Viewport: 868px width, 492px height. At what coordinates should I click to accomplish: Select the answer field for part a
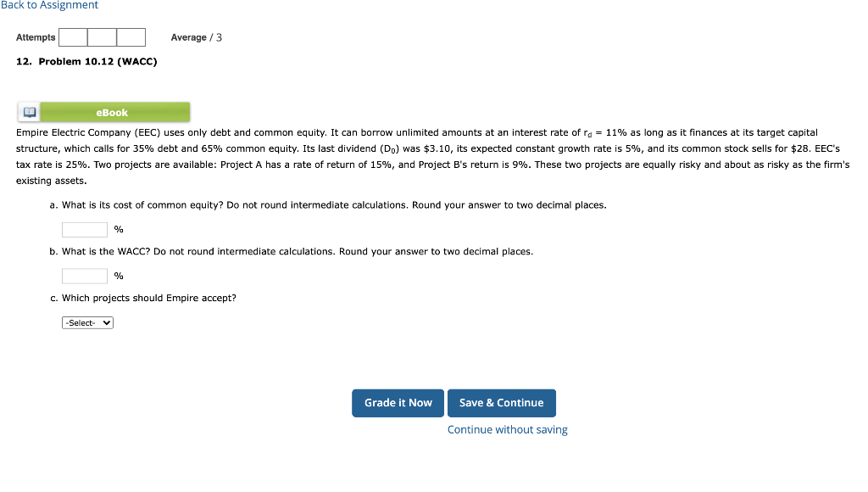84,229
